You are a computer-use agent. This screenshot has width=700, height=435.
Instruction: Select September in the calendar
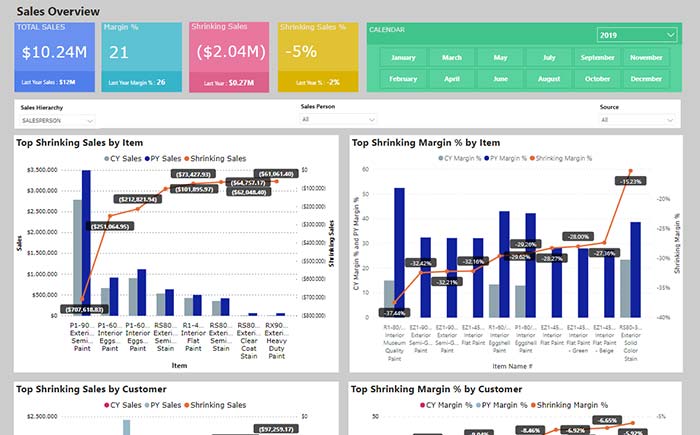tap(598, 58)
